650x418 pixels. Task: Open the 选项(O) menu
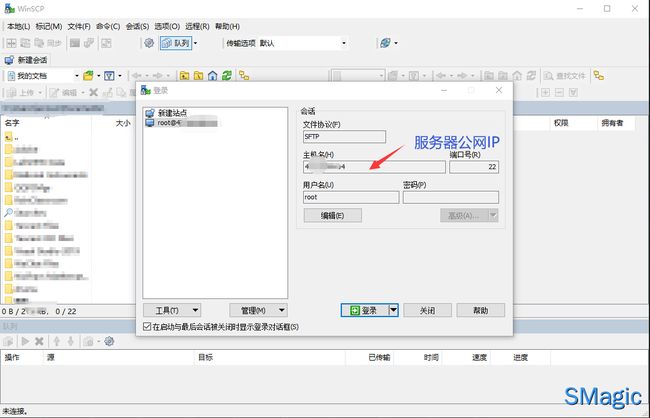167,26
